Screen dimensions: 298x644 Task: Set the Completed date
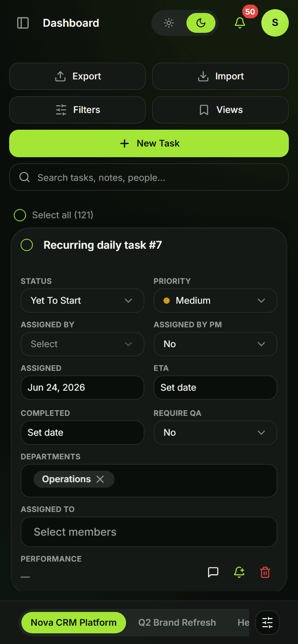(83, 433)
